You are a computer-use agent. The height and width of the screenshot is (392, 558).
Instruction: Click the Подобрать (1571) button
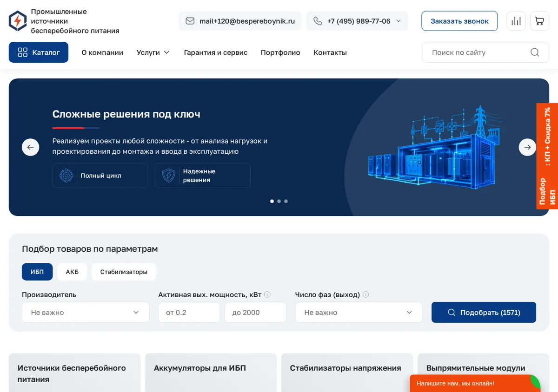484,312
